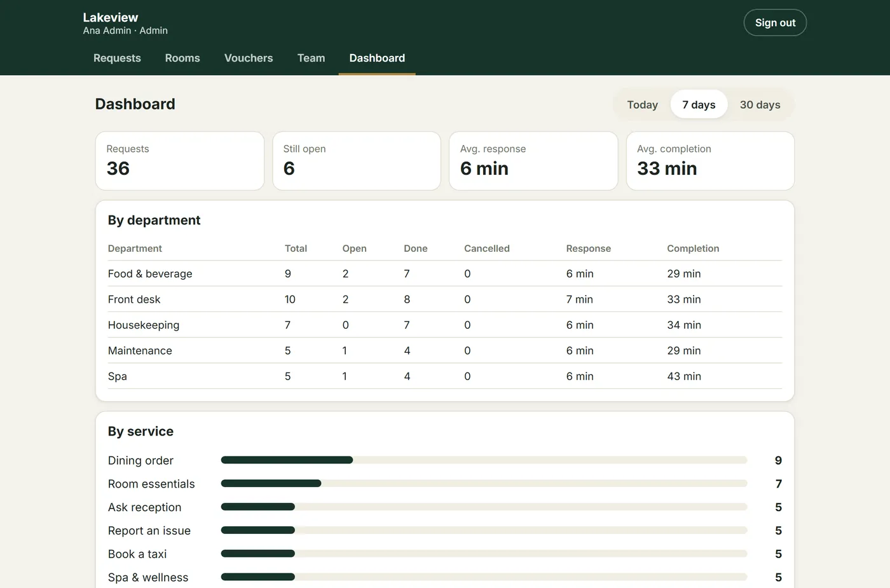Click the Ask reception progress bar
890x588 pixels.
(484, 507)
